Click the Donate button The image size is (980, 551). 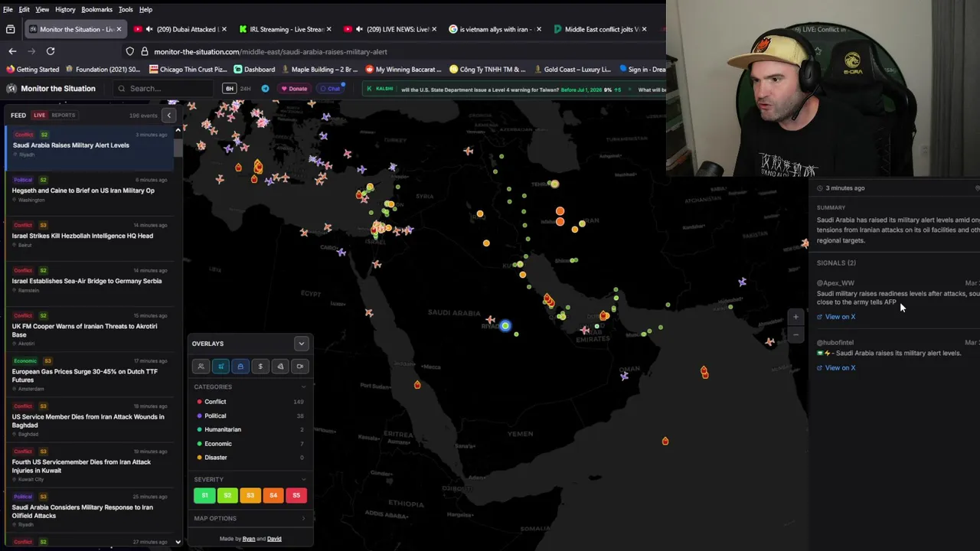coord(294,89)
